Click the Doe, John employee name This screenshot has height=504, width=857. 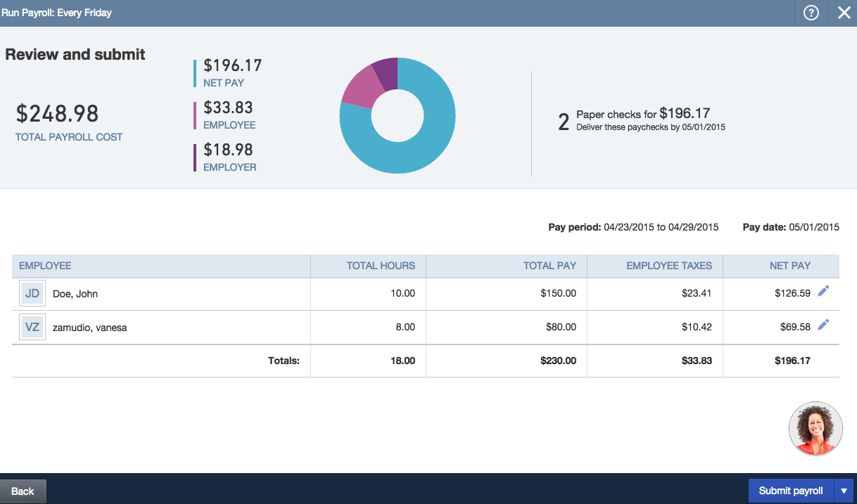75,294
